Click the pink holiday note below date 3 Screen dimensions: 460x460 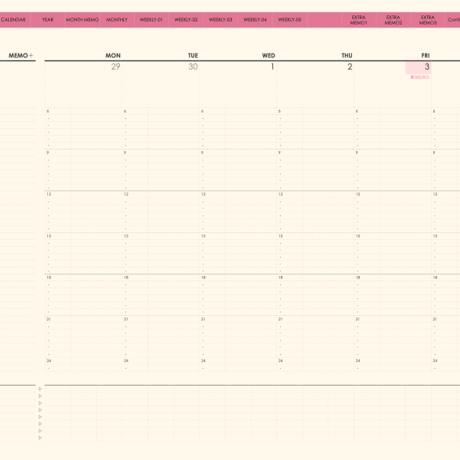tap(420, 77)
